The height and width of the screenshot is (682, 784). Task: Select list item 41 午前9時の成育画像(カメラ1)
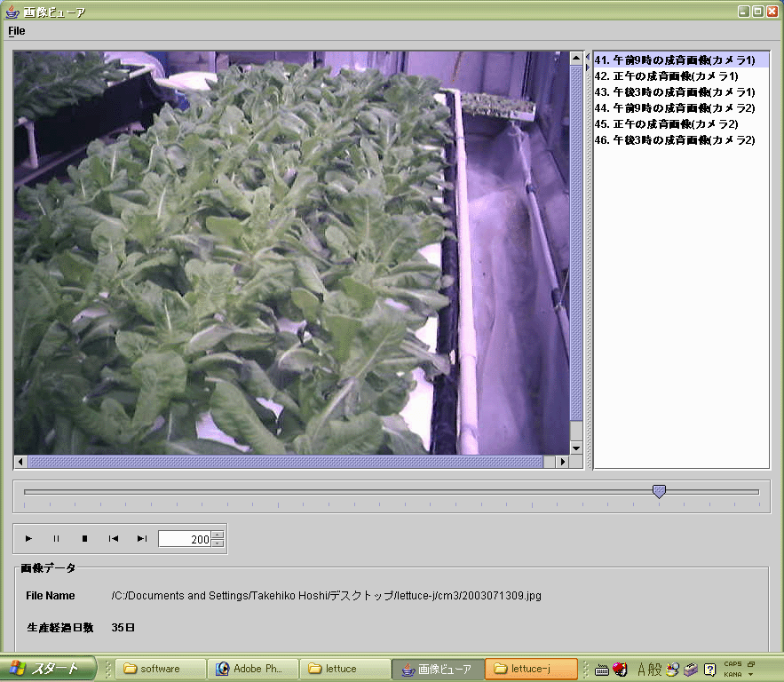[x=675, y=60]
